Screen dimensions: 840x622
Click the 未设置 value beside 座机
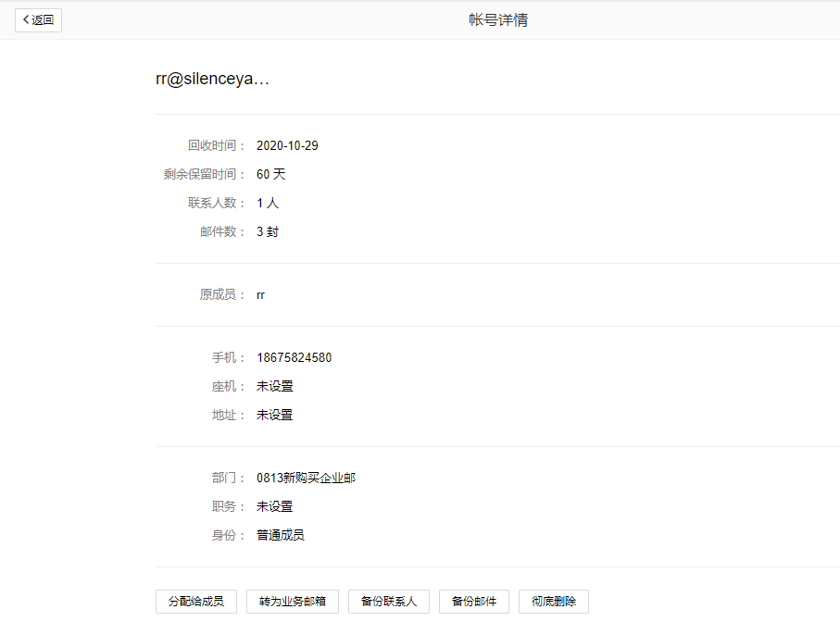coord(274,386)
